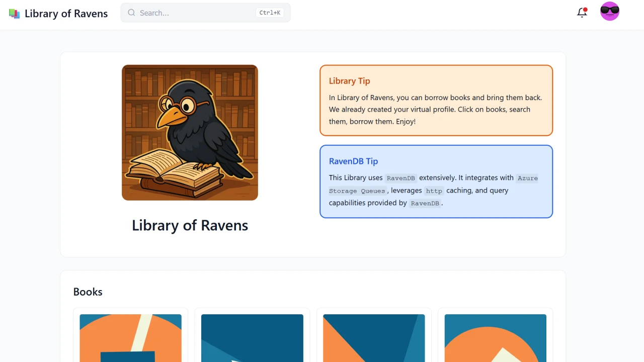
Task: Open the sunglasses user avatar menu
Action: (x=610, y=11)
